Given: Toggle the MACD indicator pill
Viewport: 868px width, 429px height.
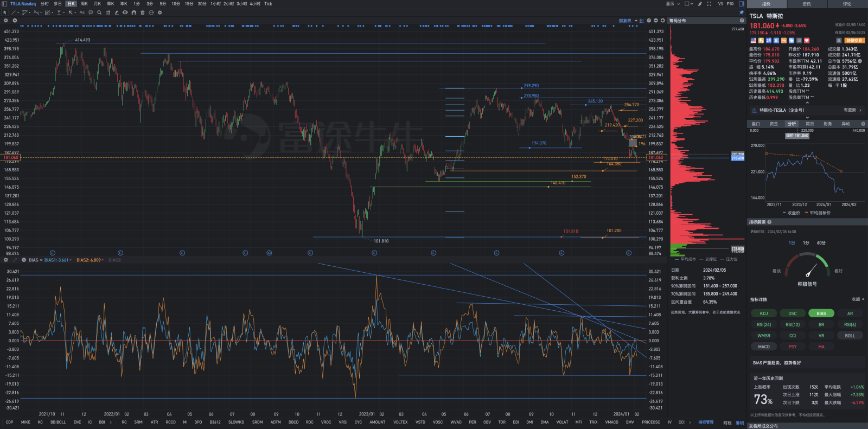Looking at the screenshot, I should [x=764, y=347].
